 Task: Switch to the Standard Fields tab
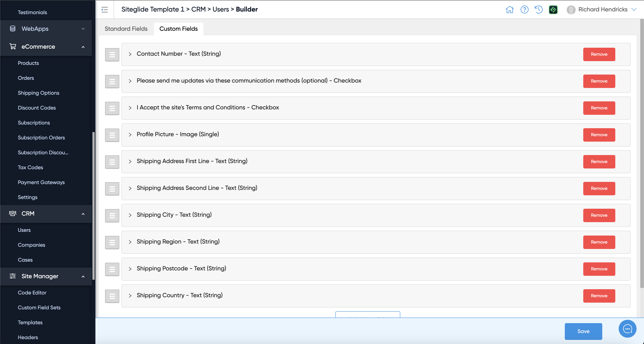tap(126, 29)
